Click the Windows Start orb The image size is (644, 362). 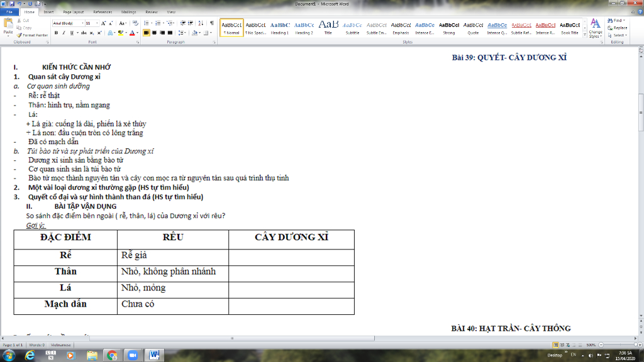pyautogui.click(x=9, y=356)
